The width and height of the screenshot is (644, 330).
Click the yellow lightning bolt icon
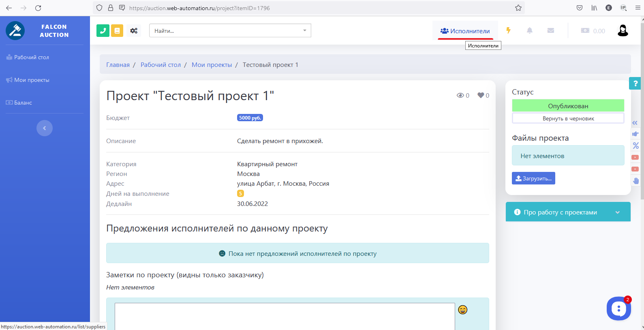click(508, 30)
